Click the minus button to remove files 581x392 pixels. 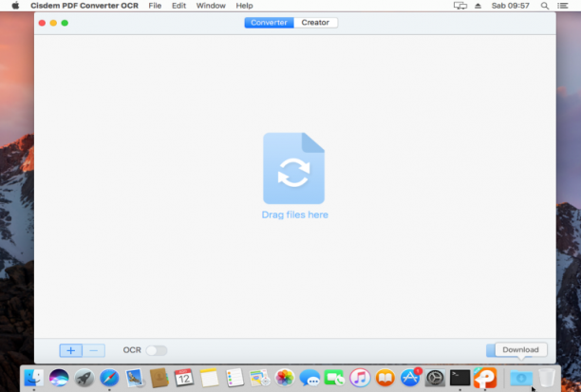coord(94,350)
